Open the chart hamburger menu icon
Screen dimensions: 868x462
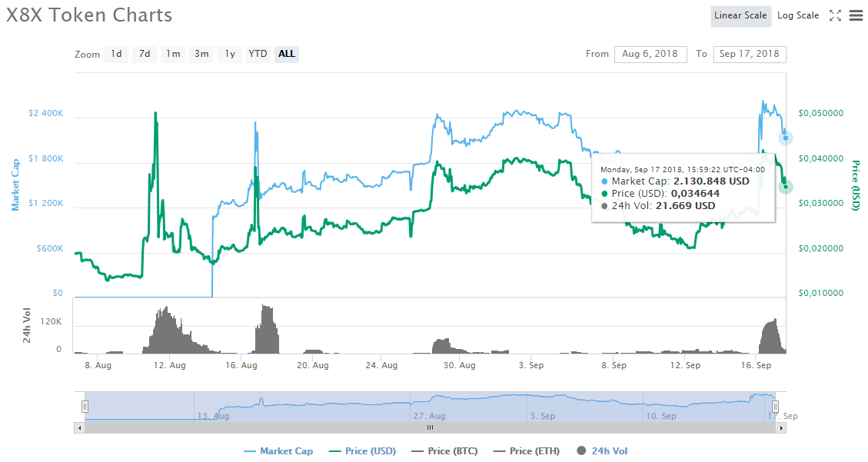point(856,15)
